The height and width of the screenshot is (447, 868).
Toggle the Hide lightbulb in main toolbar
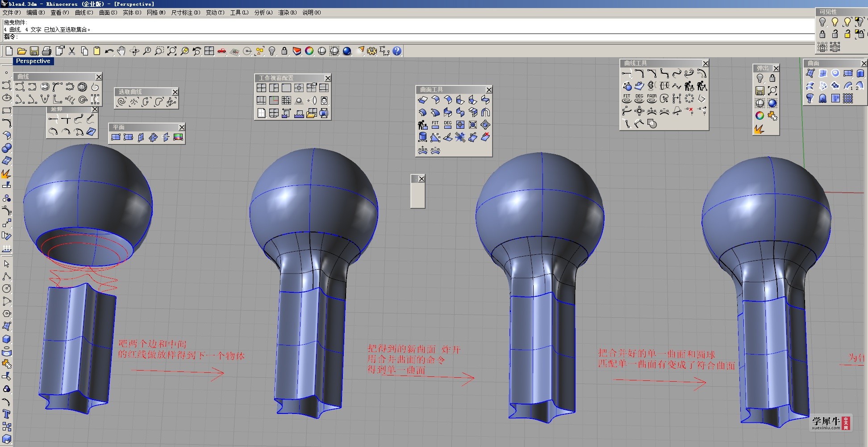(272, 51)
